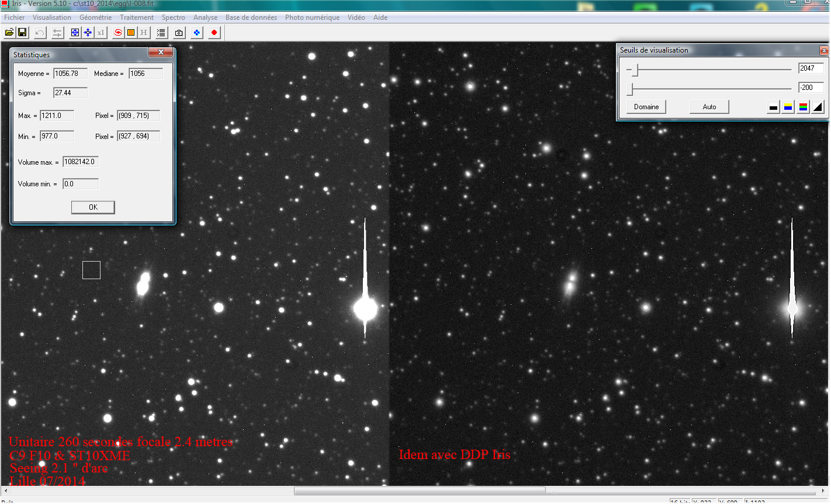Click the horizontal scrollbar thumb
The height and width of the screenshot is (504, 831).
pyautogui.click(x=420, y=491)
